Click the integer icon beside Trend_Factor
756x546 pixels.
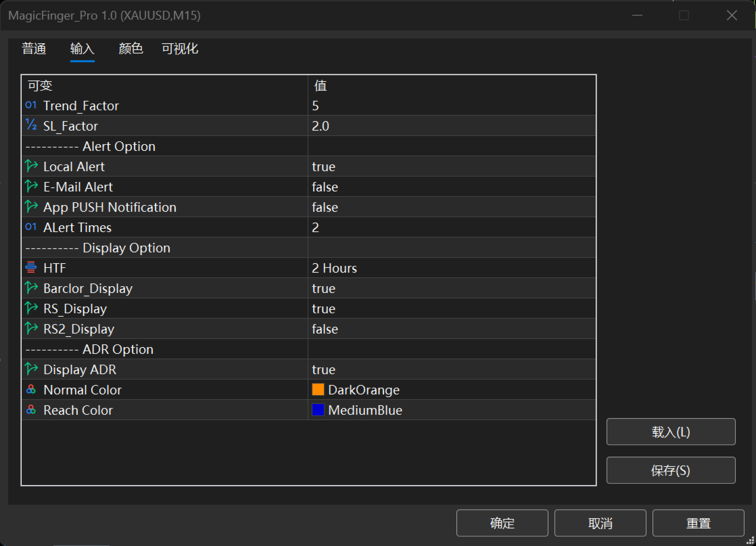[31, 105]
